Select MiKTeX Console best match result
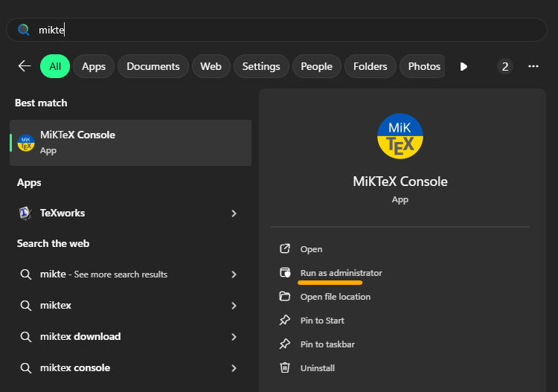Screen dimensions: 558x392 pyautogui.click(x=131, y=143)
